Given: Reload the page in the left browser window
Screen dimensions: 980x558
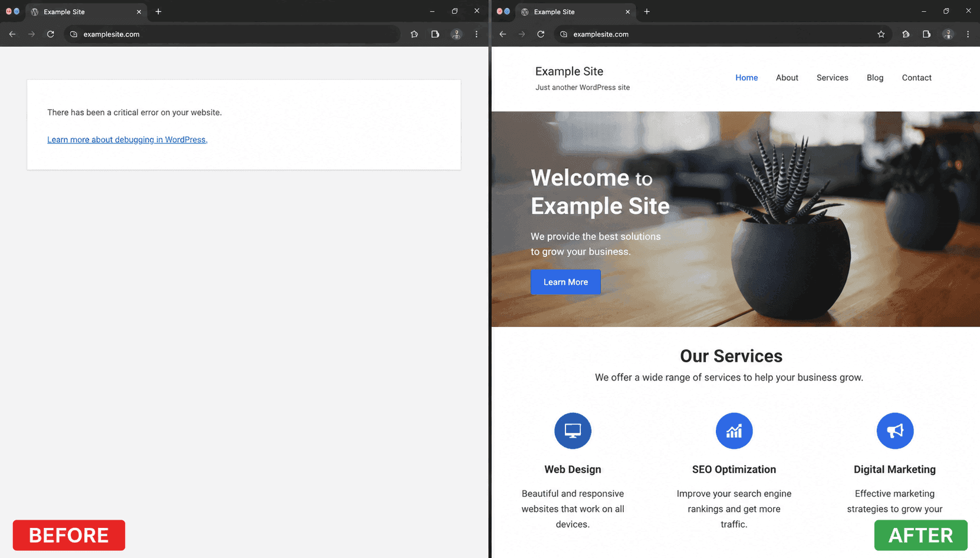Looking at the screenshot, I should point(51,34).
